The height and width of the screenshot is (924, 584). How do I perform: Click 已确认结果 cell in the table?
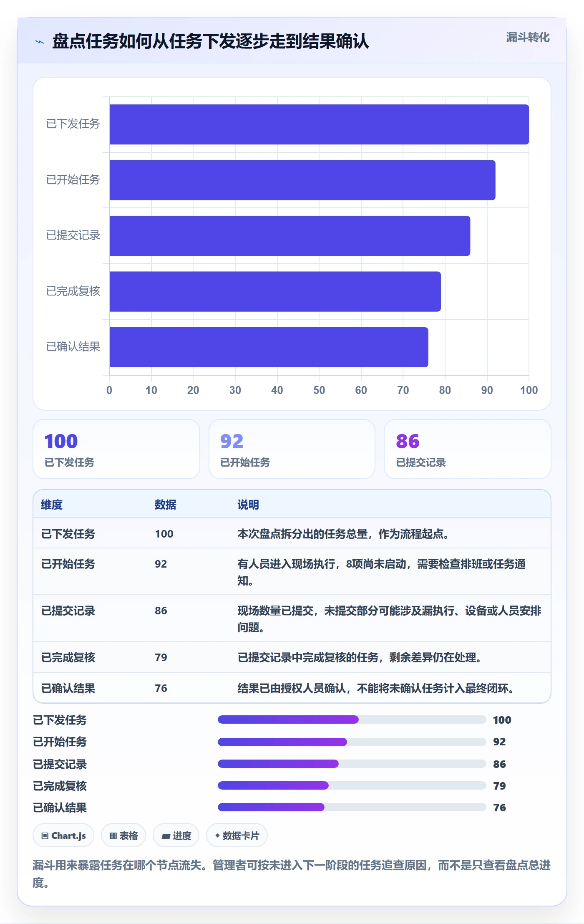point(68,688)
